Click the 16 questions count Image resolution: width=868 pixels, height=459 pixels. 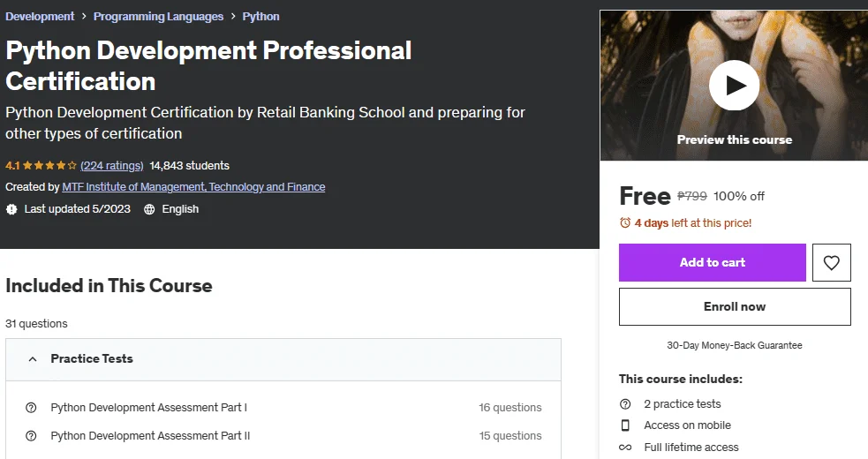pos(510,408)
